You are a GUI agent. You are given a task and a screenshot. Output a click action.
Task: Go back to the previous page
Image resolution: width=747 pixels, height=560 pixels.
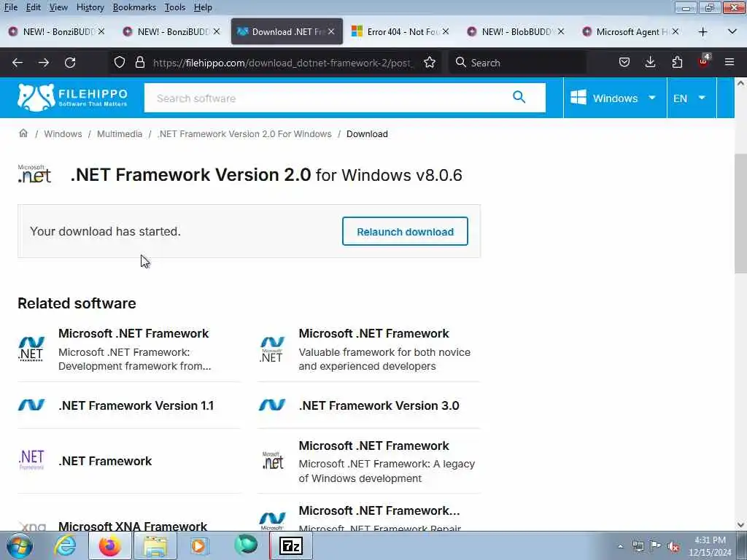click(18, 63)
